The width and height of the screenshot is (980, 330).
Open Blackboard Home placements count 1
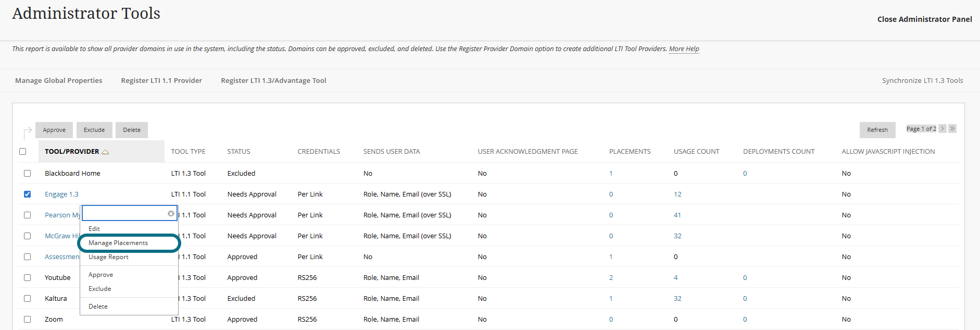click(611, 174)
